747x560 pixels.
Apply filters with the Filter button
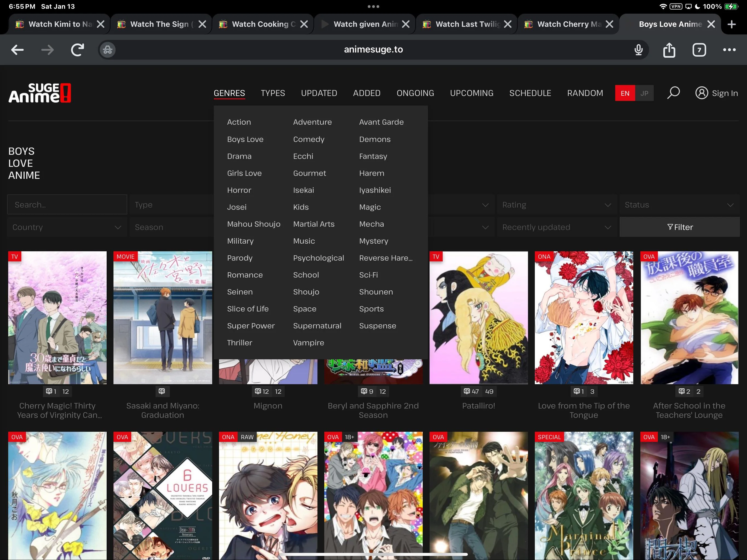pos(680,227)
